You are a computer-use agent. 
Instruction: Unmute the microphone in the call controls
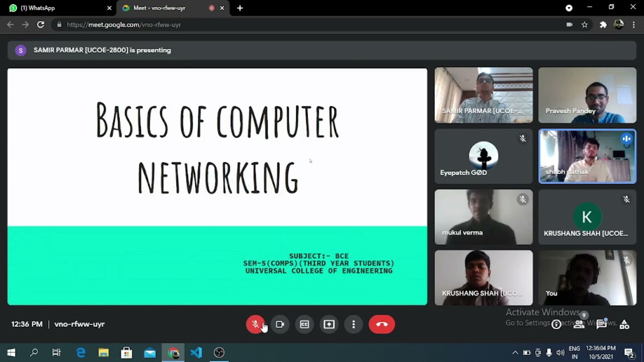[256, 324]
